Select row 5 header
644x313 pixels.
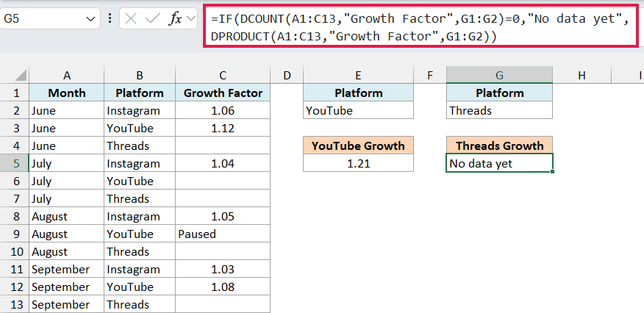coord(16,164)
